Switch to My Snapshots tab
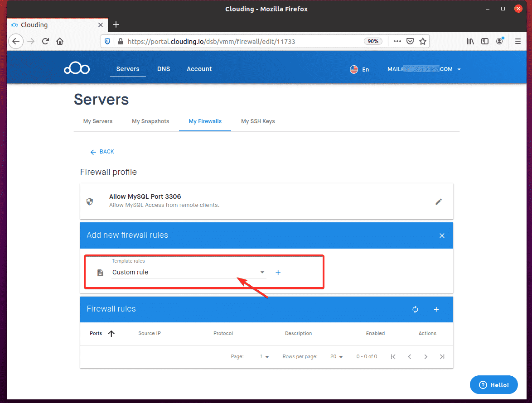Image resolution: width=532 pixels, height=403 pixels. pyautogui.click(x=150, y=121)
